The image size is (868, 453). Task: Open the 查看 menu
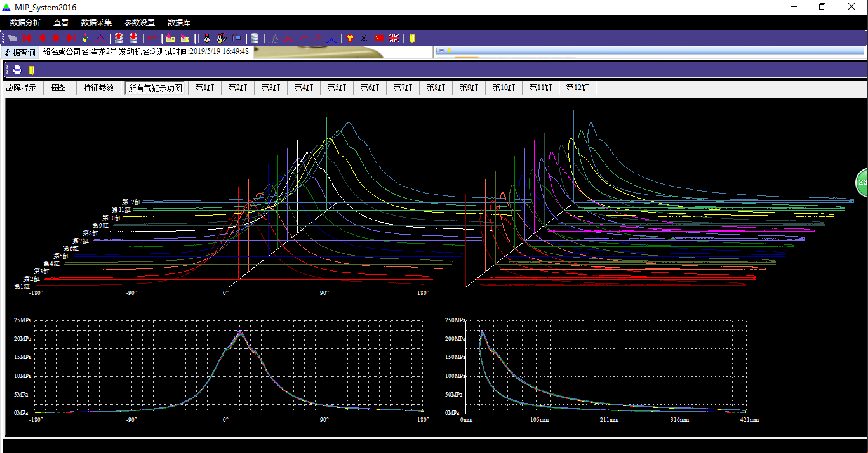point(61,23)
